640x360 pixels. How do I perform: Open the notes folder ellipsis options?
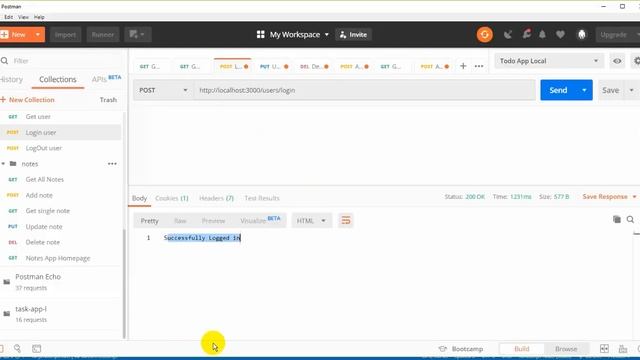pyautogui.click(x=112, y=164)
